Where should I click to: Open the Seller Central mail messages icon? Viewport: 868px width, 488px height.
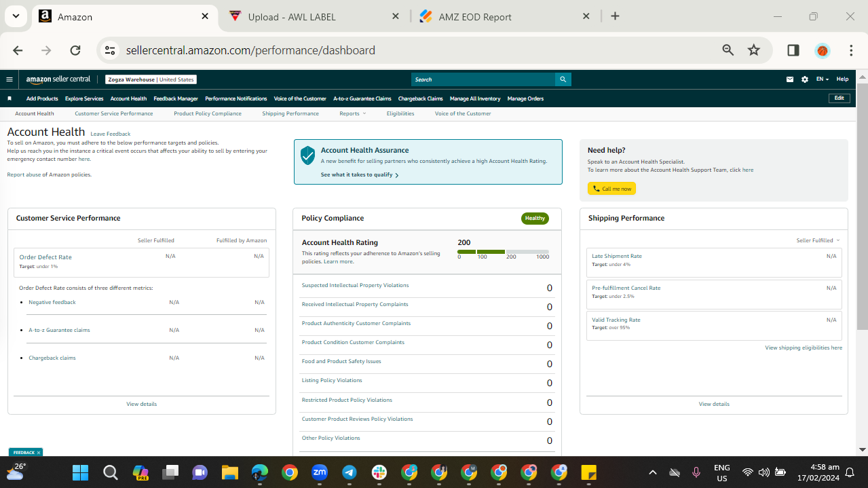pyautogui.click(x=790, y=79)
